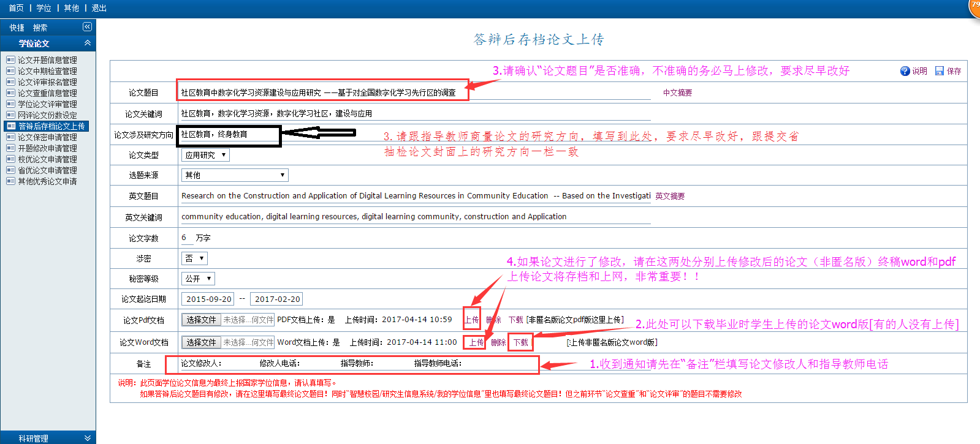
Task: Open the 英文摘要 link
Action: (670, 197)
